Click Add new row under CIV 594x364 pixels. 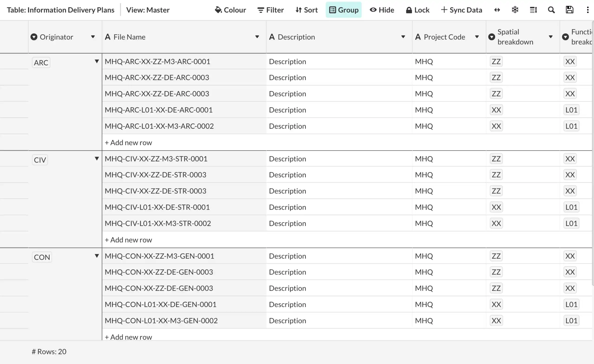pos(128,240)
